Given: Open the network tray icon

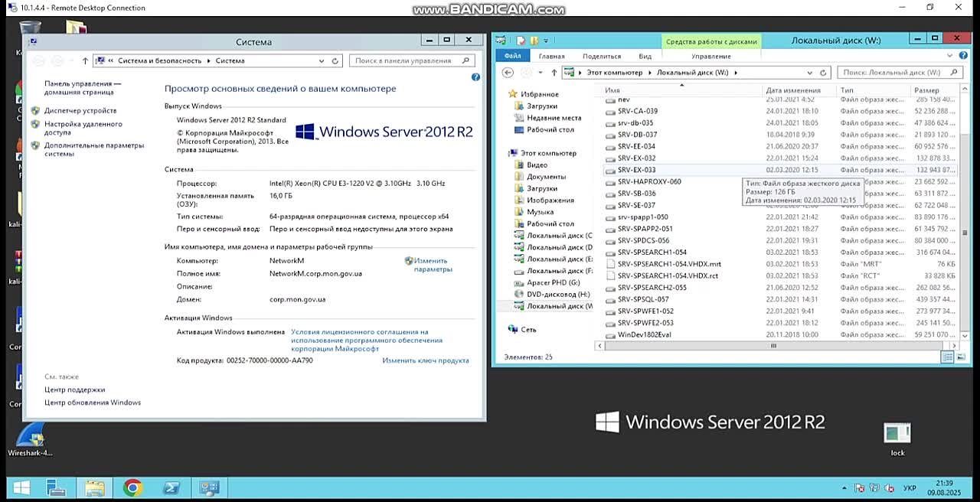Looking at the screenshot, I should coord(874,488).
